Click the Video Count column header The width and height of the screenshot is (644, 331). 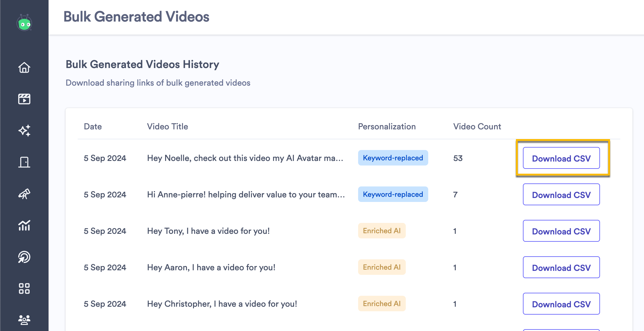477,126
